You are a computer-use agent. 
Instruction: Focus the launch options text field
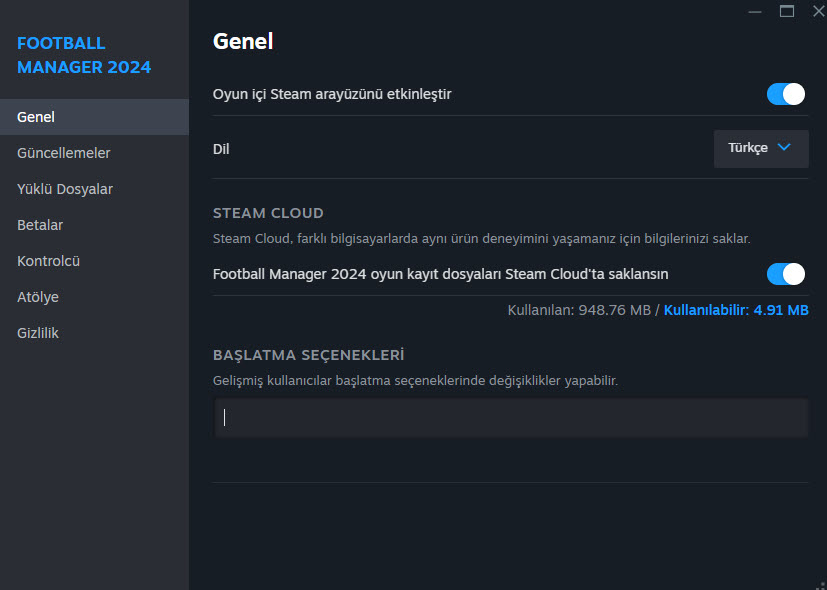click(x=510, y=418)
